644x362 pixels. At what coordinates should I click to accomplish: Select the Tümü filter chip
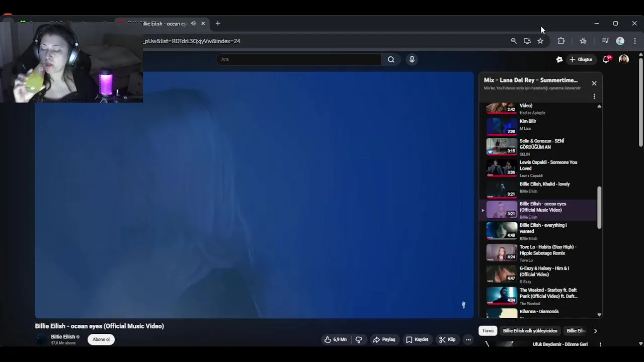488,331
